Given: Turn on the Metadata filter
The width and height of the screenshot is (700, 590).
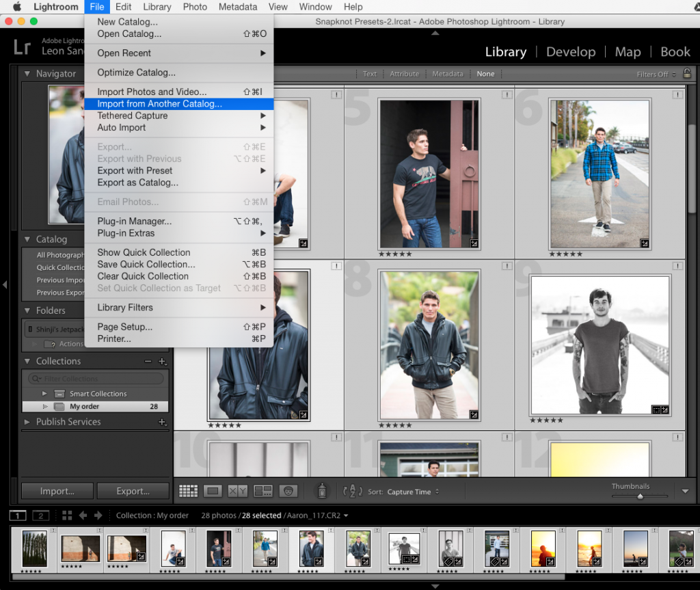Looking at the screenshot, I should [447, 74].
